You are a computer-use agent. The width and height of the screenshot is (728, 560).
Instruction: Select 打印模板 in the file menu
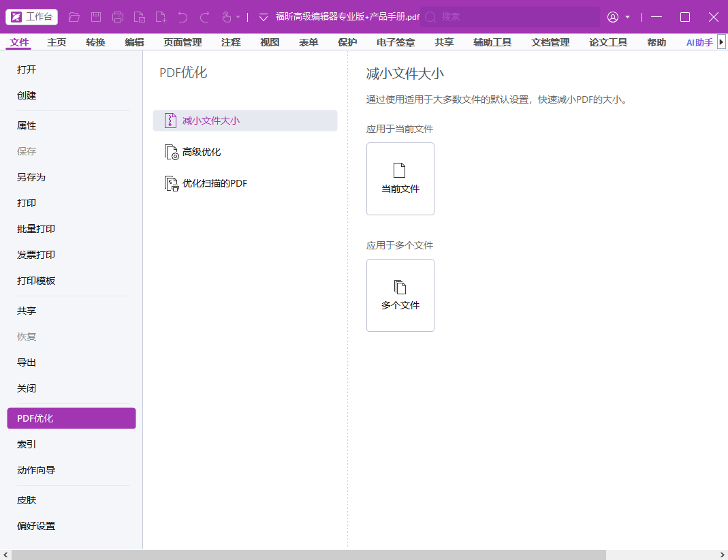[36, 281]
